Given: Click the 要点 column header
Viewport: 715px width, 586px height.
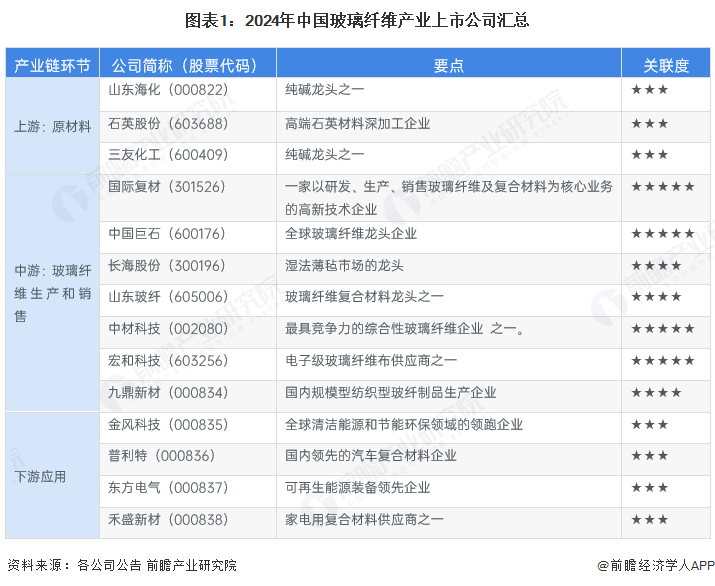Looking at the screenshot, I should click(x=448, y=66).
